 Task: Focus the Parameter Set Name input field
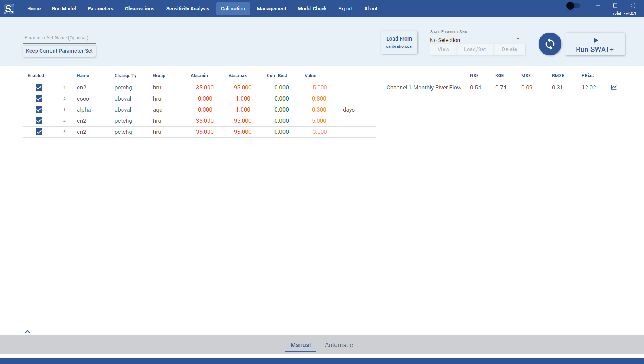59,38
